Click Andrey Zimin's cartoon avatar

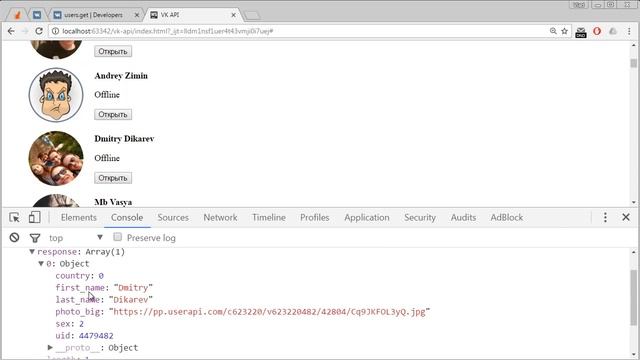tap(56, 95)
